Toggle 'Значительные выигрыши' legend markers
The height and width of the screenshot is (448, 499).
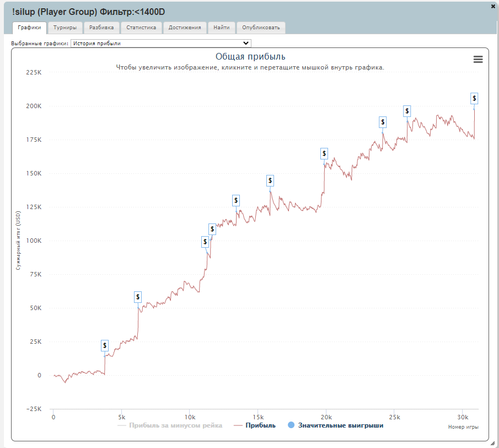pyautogui.click(x=336, y=425)
